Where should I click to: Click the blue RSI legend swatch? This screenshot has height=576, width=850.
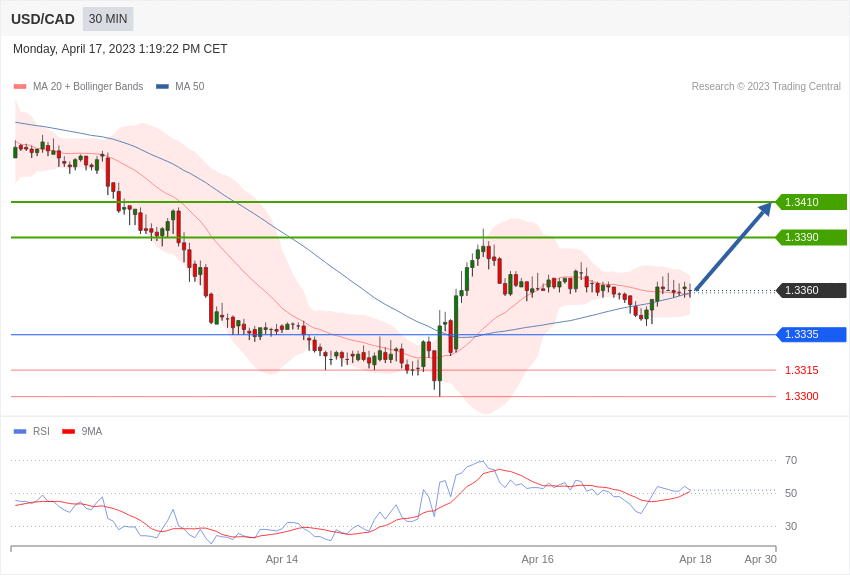click(x=20, y=431)
